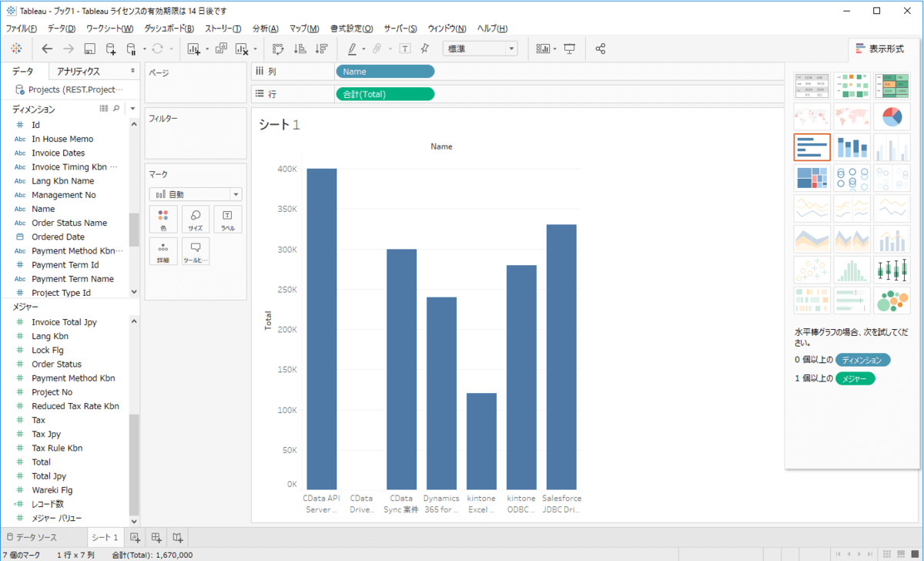The height and width of the screenshot is (561, 924).
Task: Expand the ディメンション pane options arrow
Action: pos(132,109)
